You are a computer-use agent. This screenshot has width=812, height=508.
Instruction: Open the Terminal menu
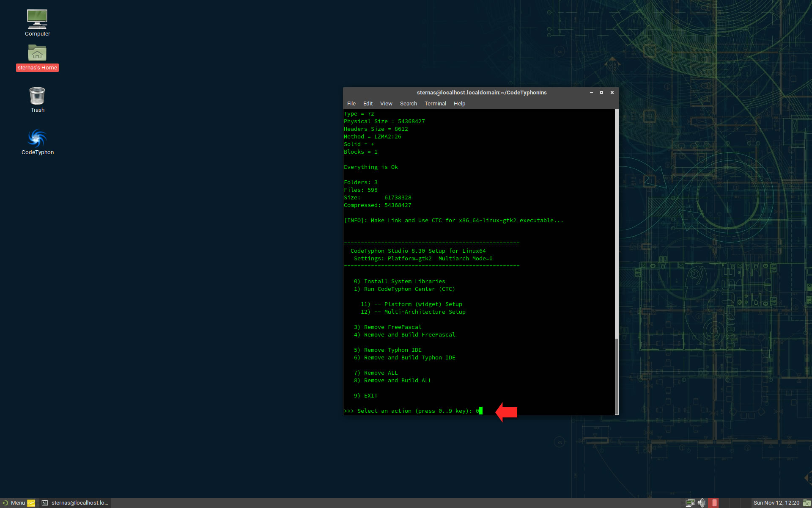pos(435,104)
